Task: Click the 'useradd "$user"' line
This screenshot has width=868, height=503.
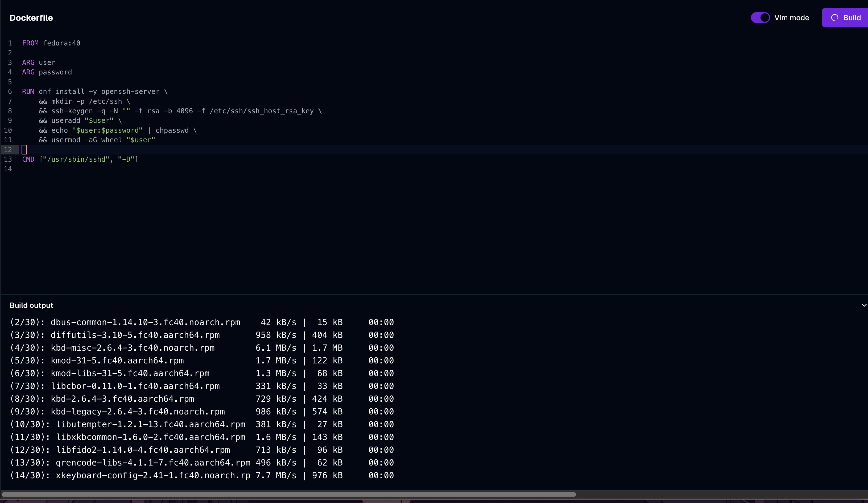Action: pyautogui.click(x=80, y=121)
